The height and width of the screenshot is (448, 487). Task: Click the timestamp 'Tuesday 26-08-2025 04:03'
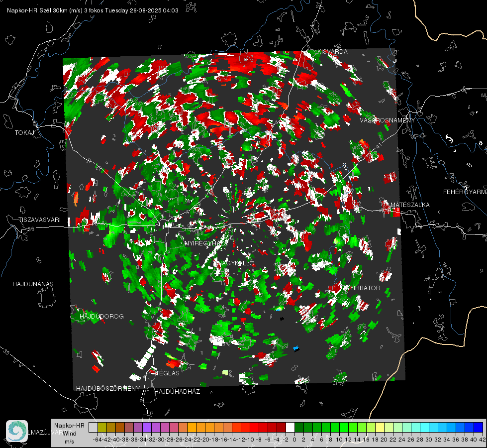click(142, 10)
